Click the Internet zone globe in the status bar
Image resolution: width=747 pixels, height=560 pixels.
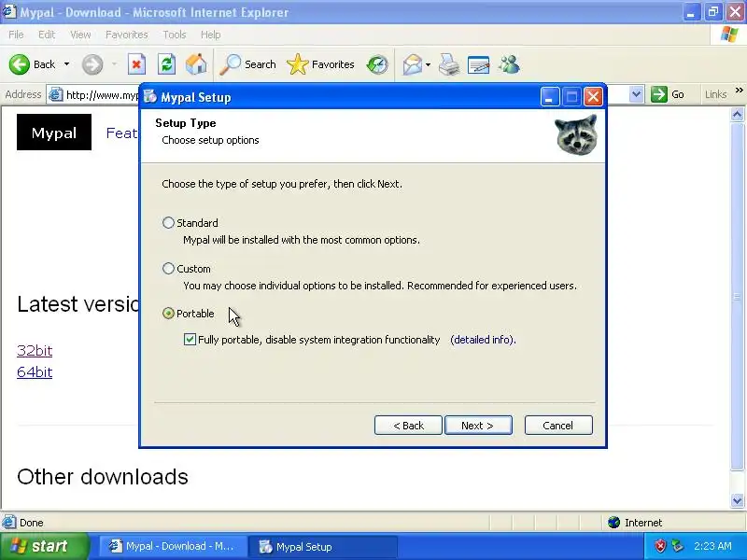[614, 523]
